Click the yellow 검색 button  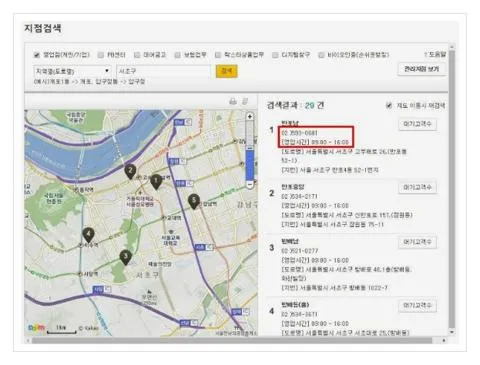pyautogui.click(x=227, y=71)
